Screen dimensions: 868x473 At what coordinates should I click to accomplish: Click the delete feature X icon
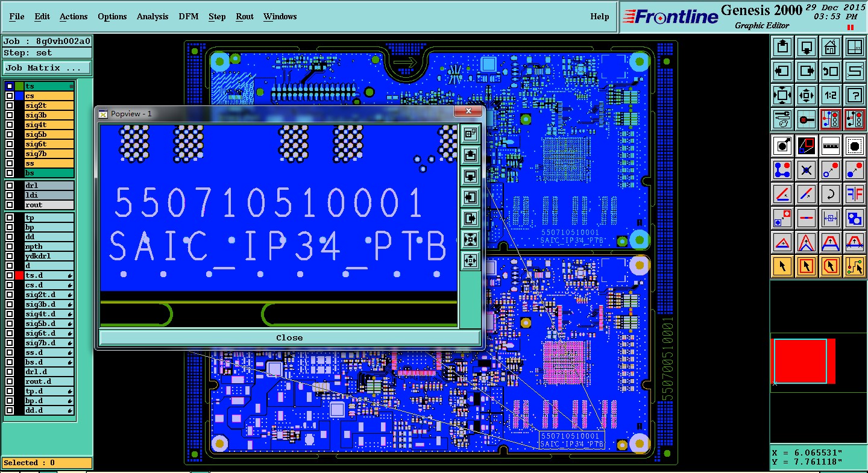(x=807, y=170)
